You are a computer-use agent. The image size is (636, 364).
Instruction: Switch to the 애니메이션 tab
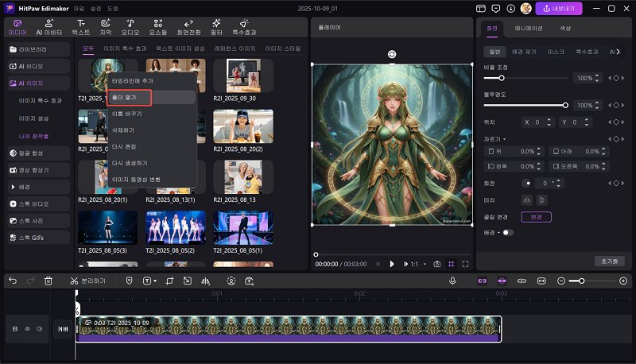[x=529, y=28]
